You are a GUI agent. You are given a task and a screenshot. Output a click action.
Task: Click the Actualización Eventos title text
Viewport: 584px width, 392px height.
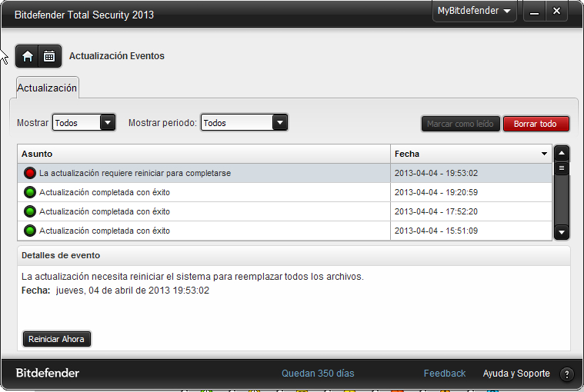tap(117, 56)
